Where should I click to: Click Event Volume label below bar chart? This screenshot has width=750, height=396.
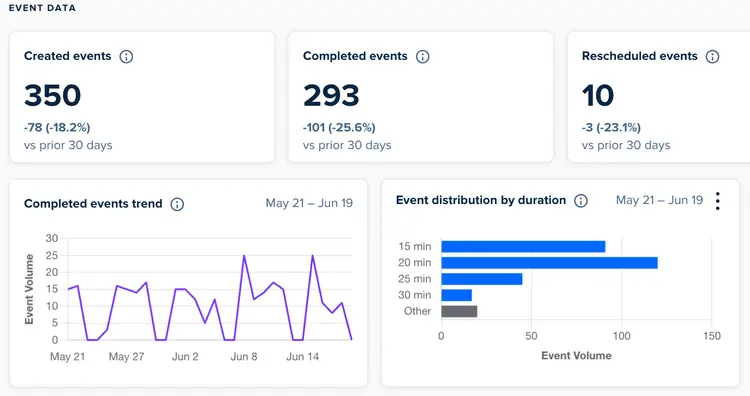click(576, 356)
